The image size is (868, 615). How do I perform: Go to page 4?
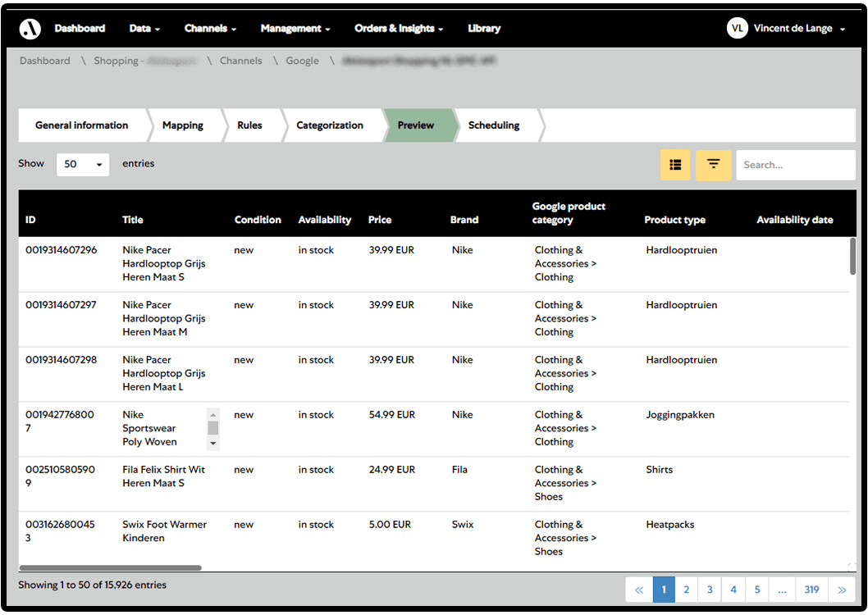(x=733, y=590)
